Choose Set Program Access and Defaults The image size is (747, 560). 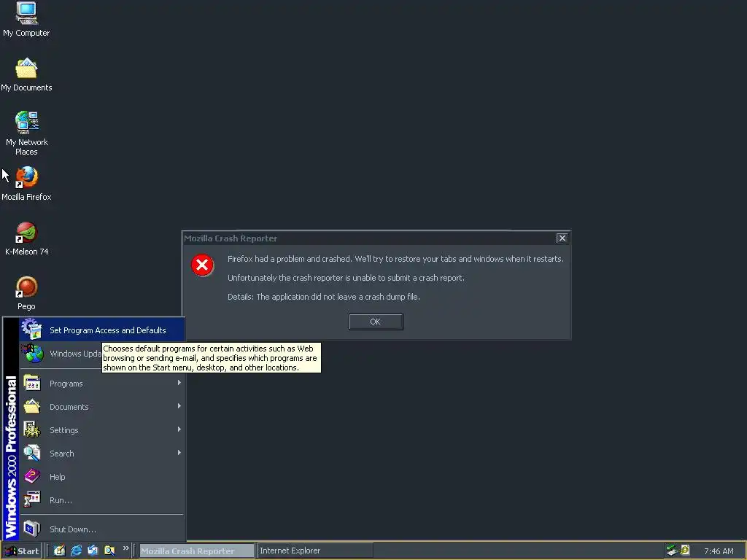(101, 330)
